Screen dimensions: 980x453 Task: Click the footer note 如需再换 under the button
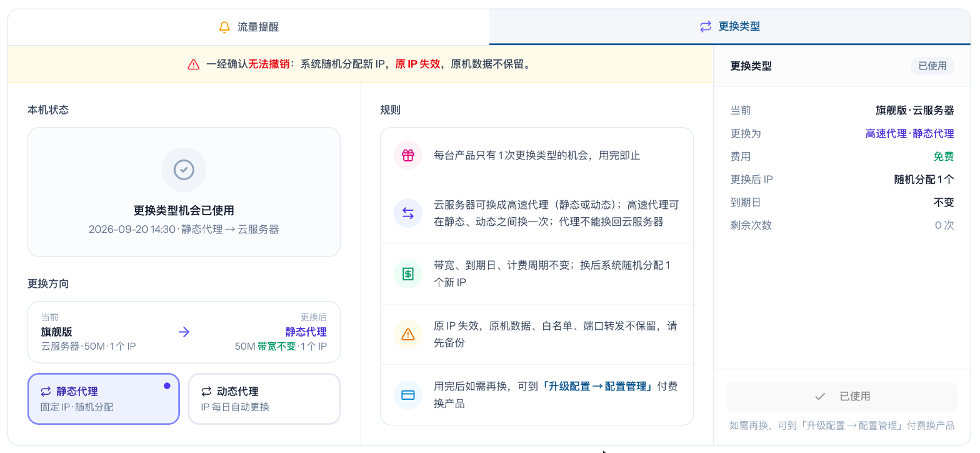pos(842,425)
